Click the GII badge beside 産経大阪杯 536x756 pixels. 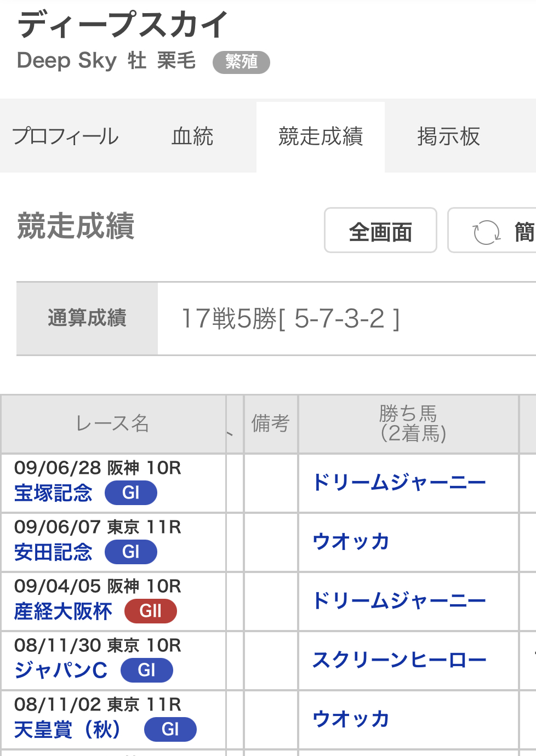point(151,611)
